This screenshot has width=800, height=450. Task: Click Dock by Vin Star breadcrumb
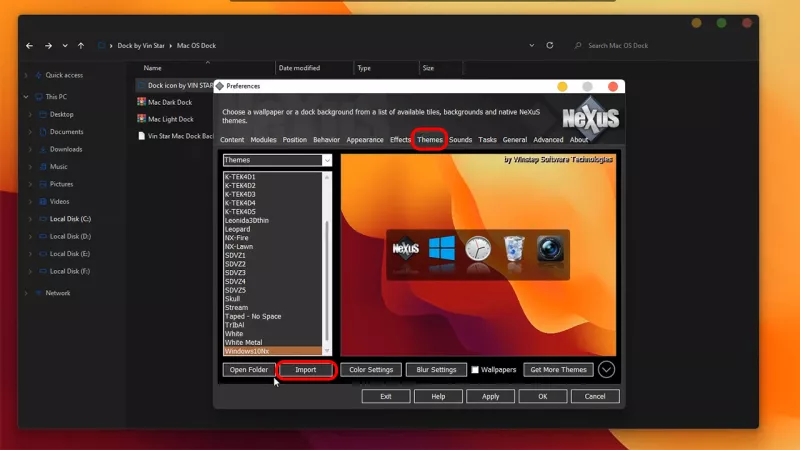141,45
